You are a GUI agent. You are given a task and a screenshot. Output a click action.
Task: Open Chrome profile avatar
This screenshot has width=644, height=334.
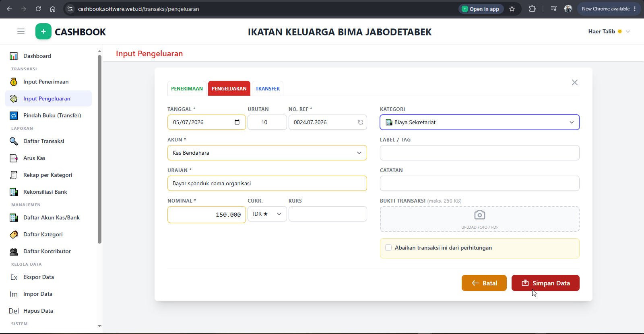point(568,9)
